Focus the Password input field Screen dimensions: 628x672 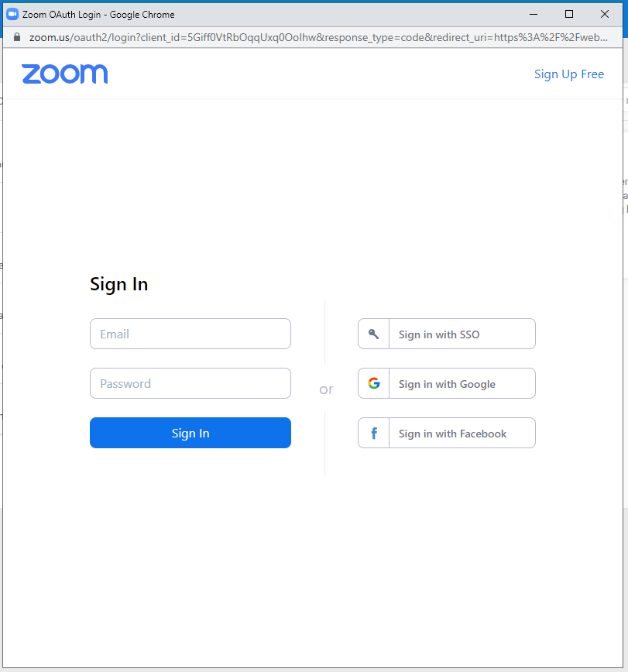(x=190, y=384)
